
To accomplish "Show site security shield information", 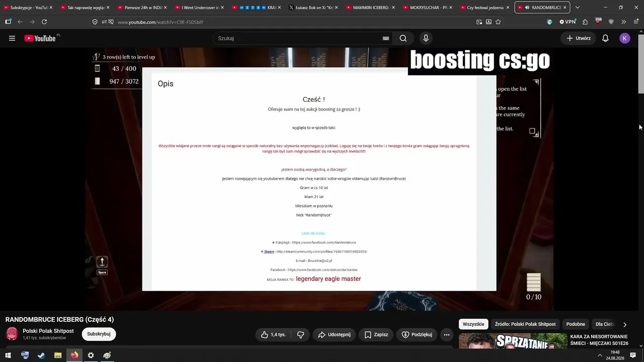I will point(95,22).
